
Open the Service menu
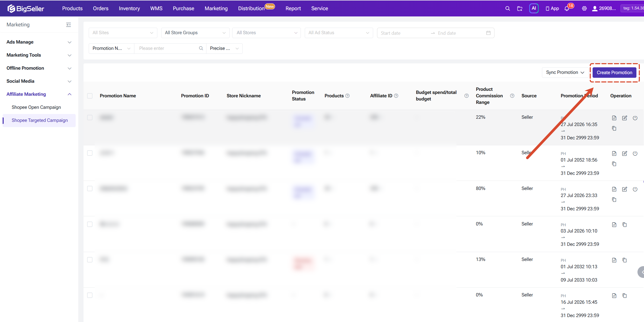[x=320, y=8]
